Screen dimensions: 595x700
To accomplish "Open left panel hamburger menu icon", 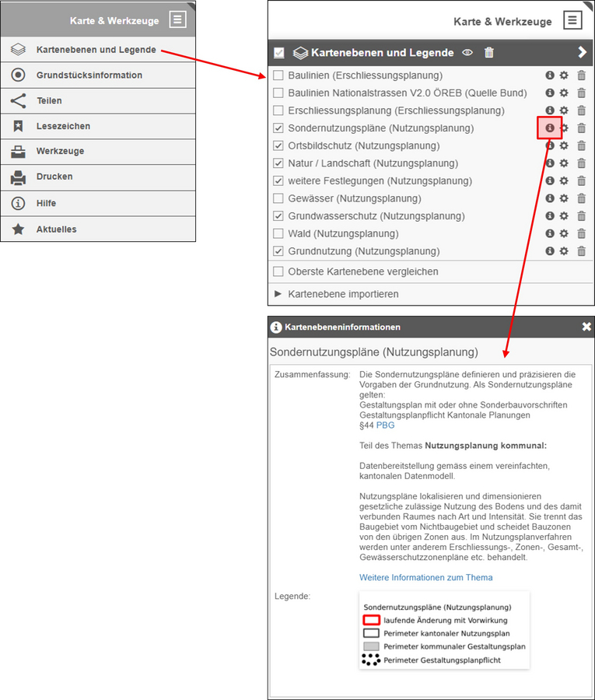I will (x=177, y=19).
